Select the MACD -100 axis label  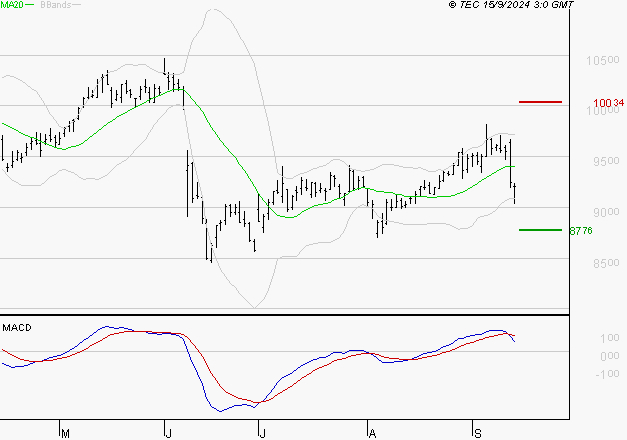[607, 374]
